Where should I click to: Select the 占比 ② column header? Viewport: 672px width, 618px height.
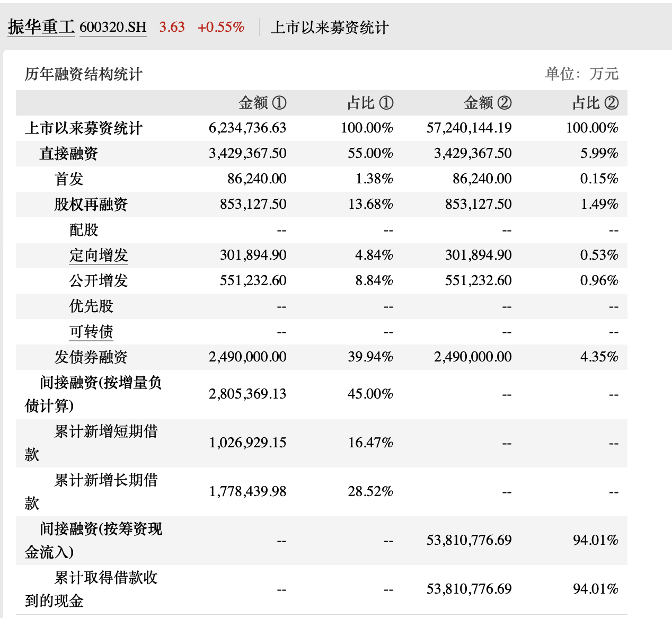coord(596,103)
